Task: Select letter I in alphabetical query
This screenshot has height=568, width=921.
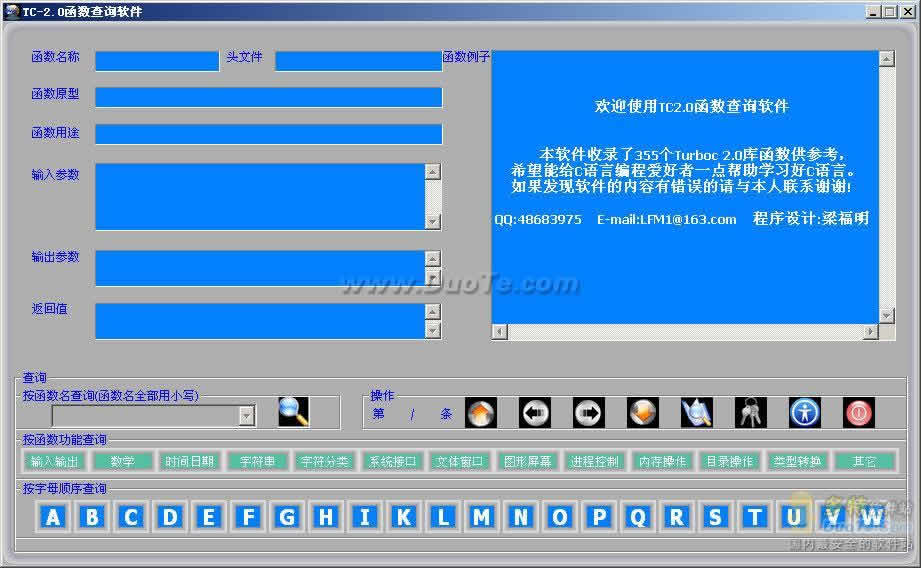Action: (x=365, y=517)
